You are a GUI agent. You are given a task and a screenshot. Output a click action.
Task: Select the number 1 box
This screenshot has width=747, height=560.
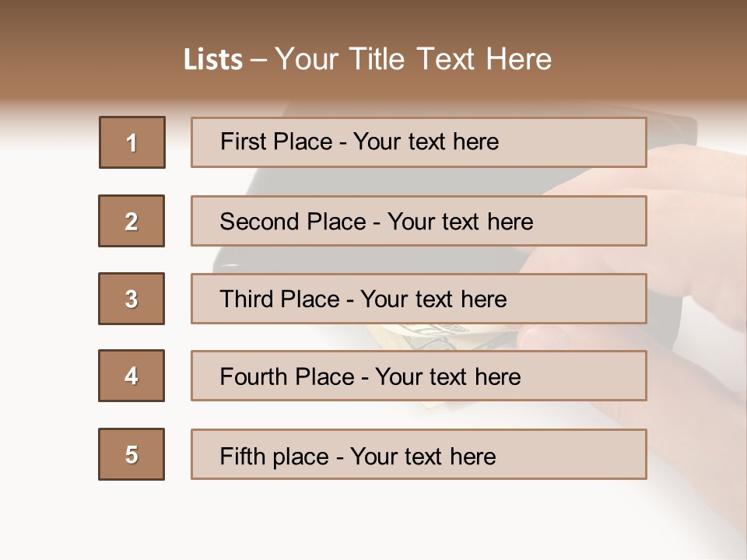[132, 142]
